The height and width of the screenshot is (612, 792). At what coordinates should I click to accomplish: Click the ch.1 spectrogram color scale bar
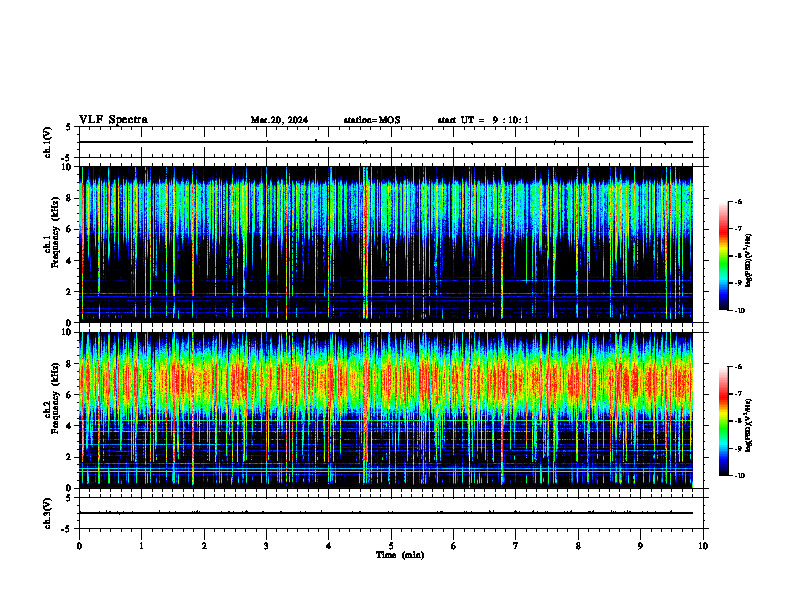pos(723,256)
